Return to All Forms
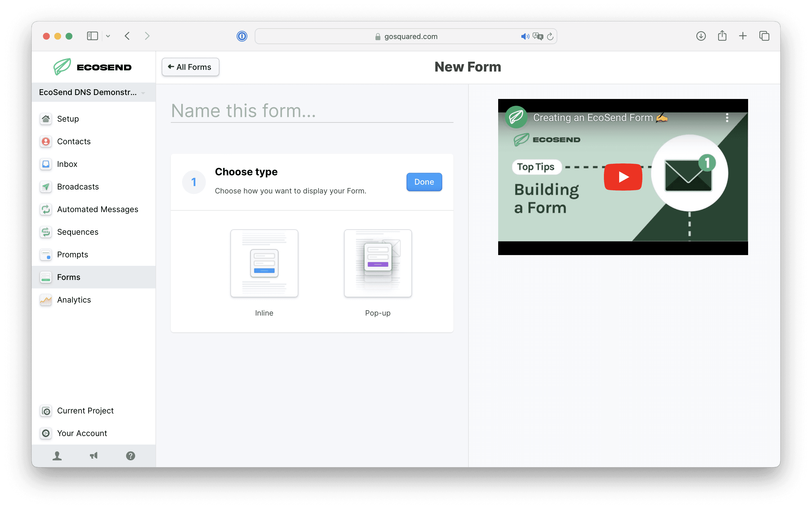This screenshot has height=509, width=812. (x=190, y=67)
